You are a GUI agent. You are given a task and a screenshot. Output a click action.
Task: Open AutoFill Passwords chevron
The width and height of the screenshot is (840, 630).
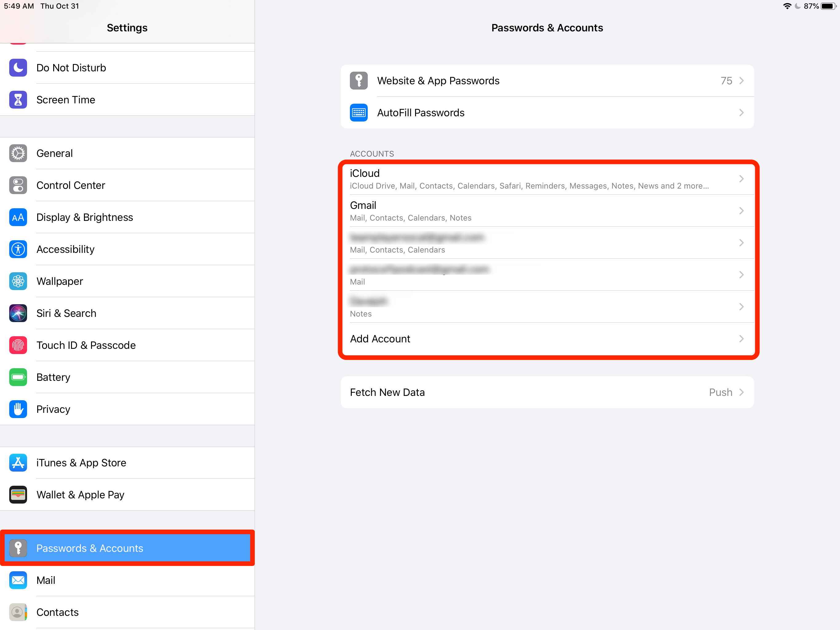click(741, 113)
